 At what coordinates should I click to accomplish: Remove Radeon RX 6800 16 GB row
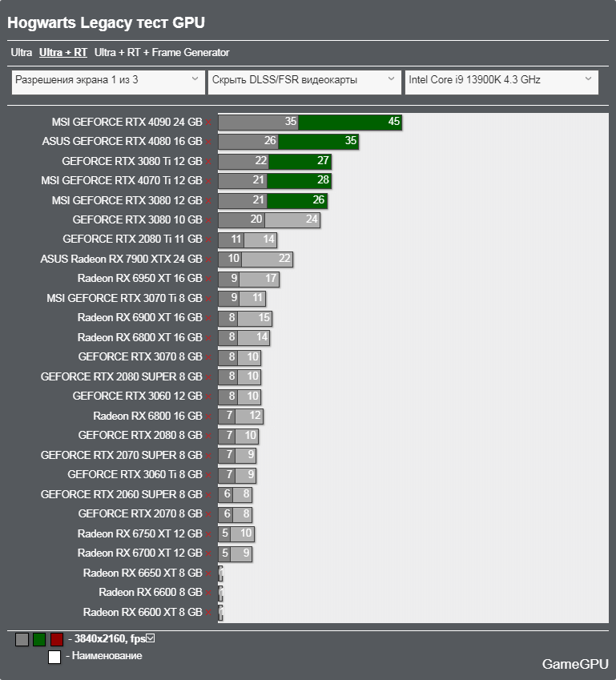(x=208, y=416)
